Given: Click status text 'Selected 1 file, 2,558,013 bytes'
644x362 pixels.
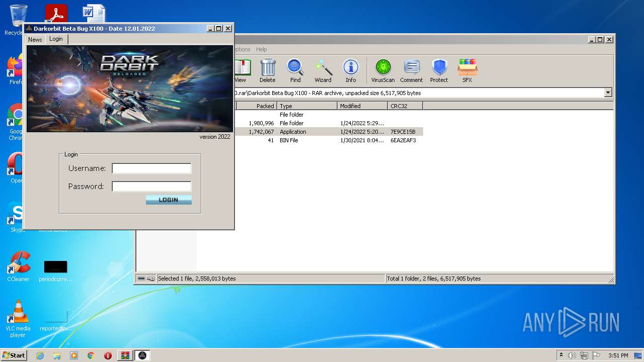Looking at the screenshot, I should pos(197,279).
